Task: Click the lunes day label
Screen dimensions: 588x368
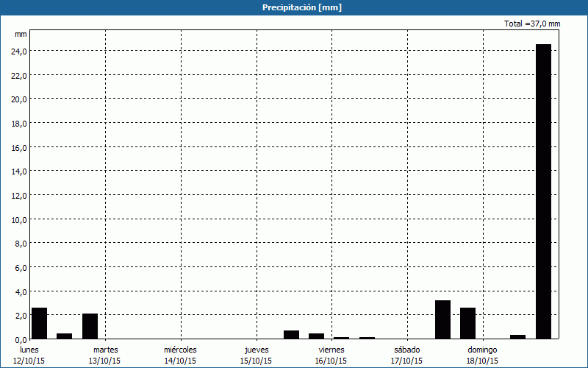Action: pyautogui.click(x=29, y=350)
